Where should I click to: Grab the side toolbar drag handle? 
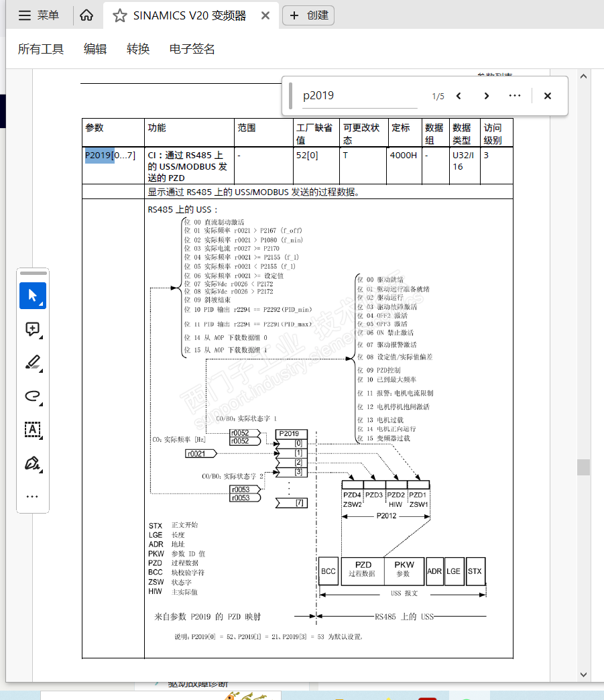click(34, 273)
